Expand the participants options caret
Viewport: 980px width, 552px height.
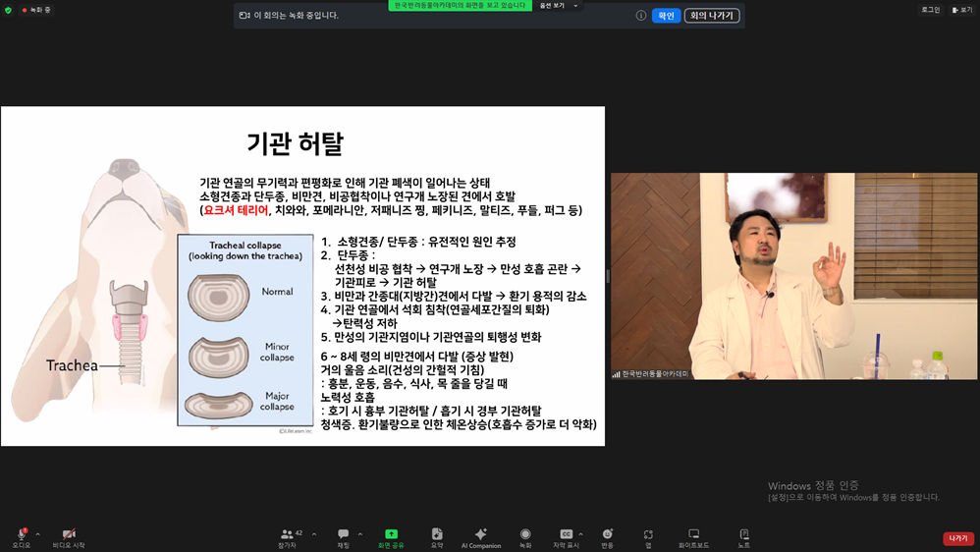point(314,534)
